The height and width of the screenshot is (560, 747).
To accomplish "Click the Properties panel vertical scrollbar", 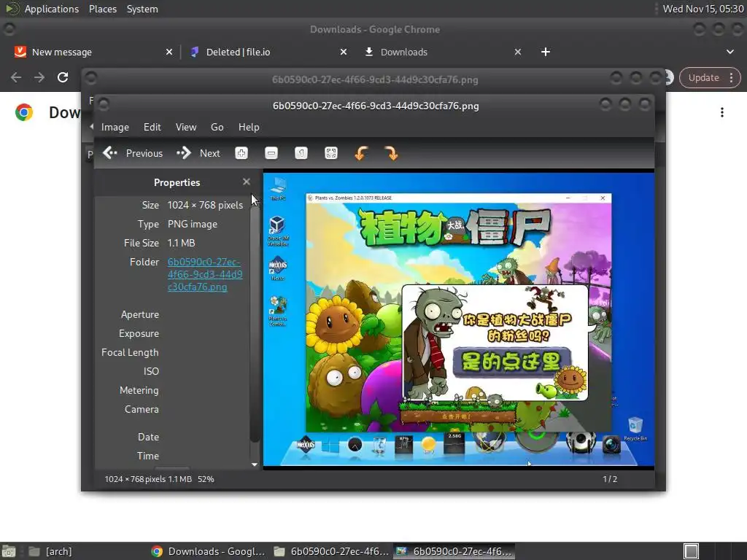I will (x=255, y=324).
